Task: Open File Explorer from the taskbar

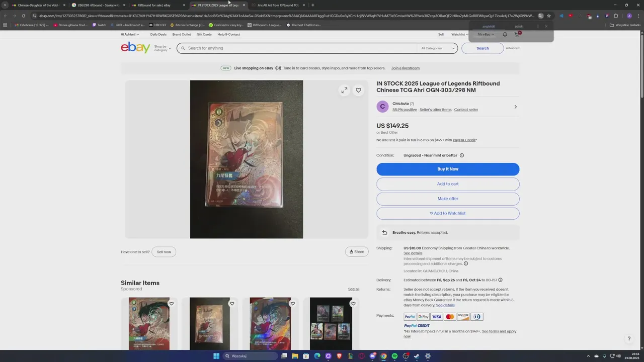Action: [295, 356]
